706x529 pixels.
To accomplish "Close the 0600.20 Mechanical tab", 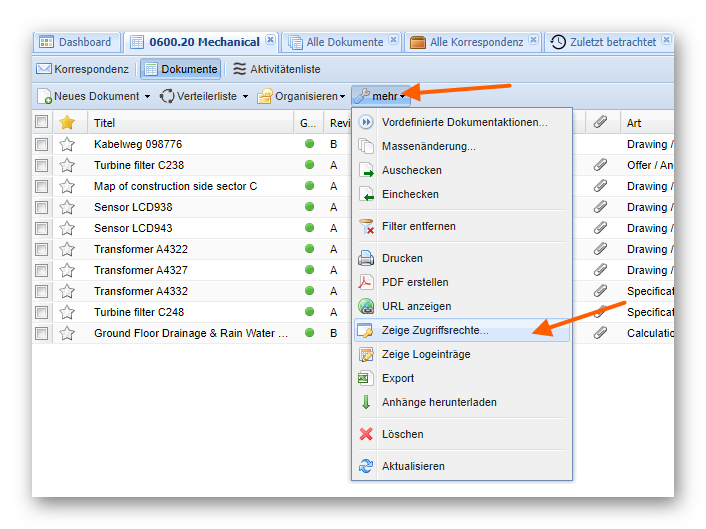I will (x=270, y=41).
